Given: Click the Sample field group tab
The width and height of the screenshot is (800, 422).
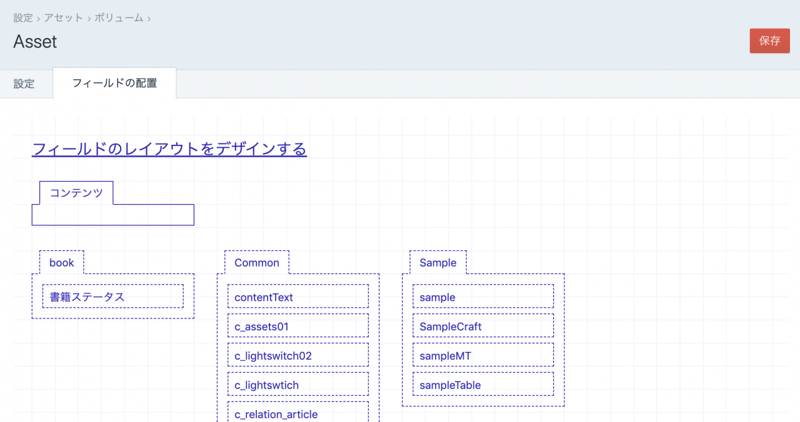Looking at the screenshot, I should pos(438,263).
